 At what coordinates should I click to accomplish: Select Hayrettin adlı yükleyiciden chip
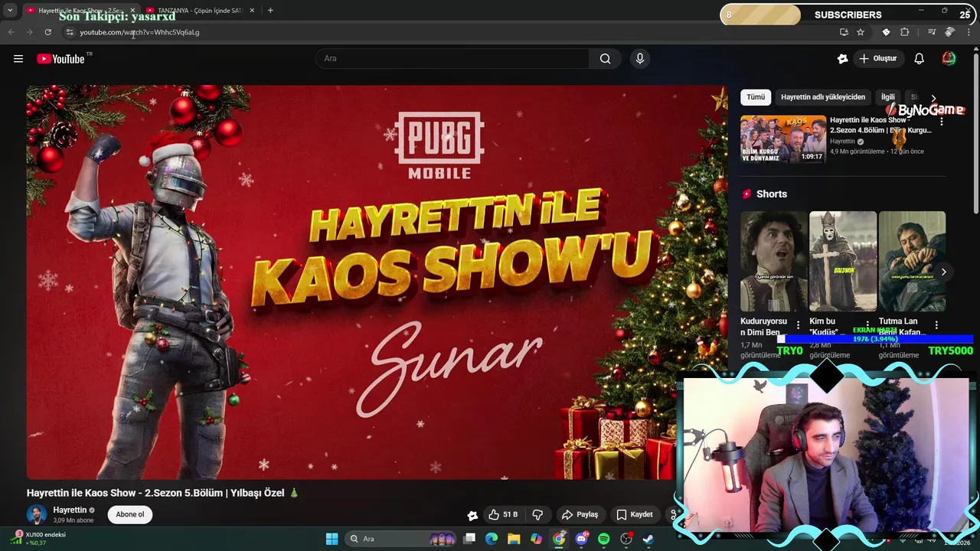pyautogui.click(x=823, y=97)
